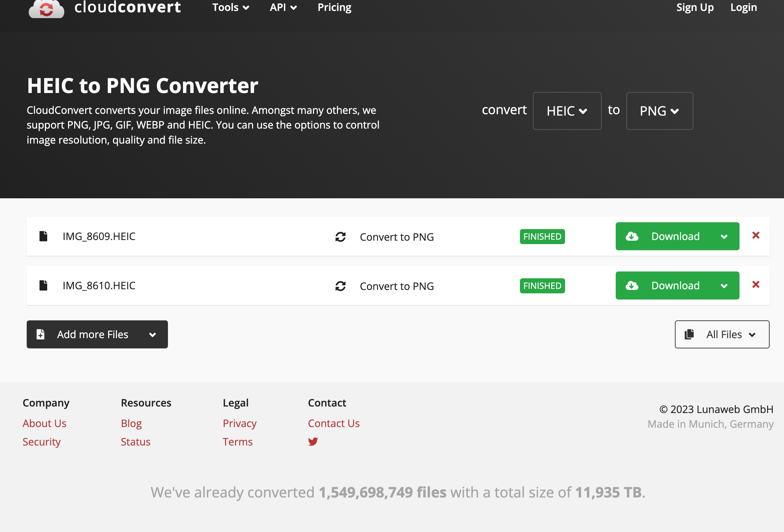Open the Sign Up link

pyautogui.click(x=695, y=8)
